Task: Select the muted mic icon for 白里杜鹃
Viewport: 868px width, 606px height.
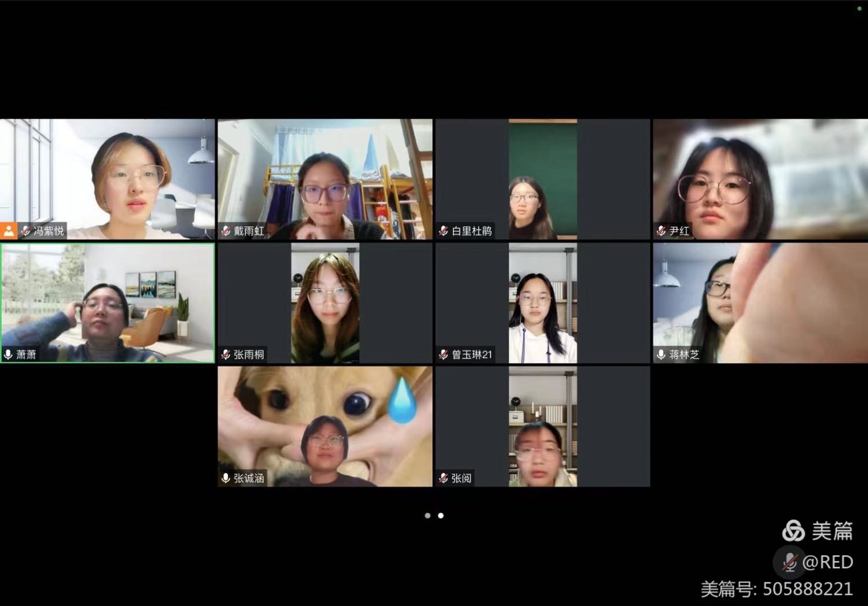Action: point(444,231)
